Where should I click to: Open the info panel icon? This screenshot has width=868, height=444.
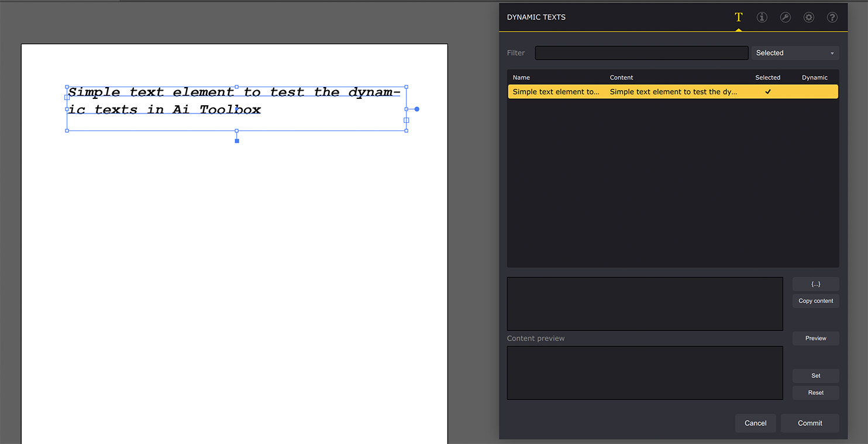(x=762, y=17)
